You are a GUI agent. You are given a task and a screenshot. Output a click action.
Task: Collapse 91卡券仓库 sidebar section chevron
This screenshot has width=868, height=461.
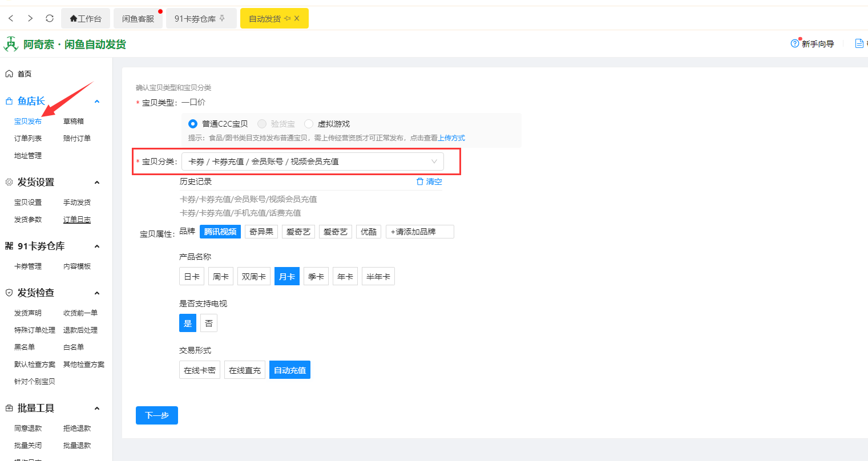[x=97, y=246]
